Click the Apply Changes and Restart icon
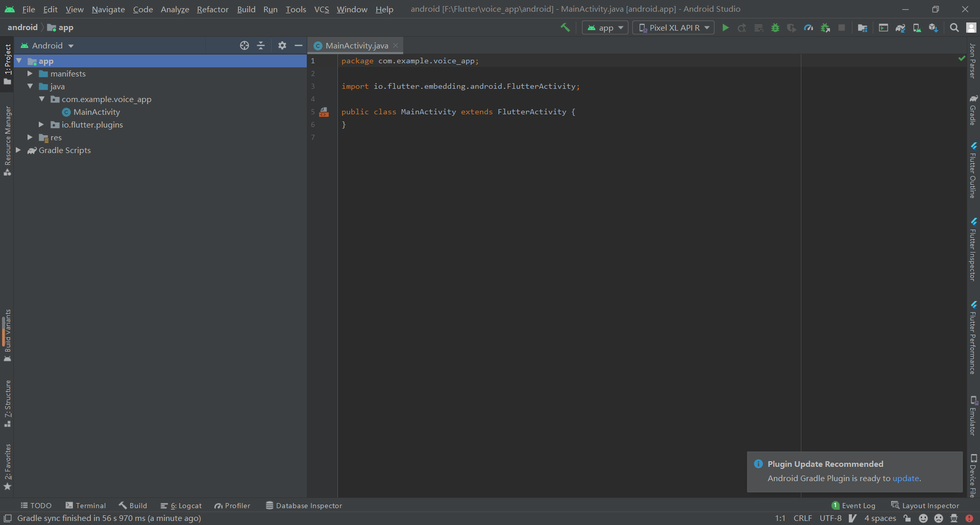 [x=742, y=28]
